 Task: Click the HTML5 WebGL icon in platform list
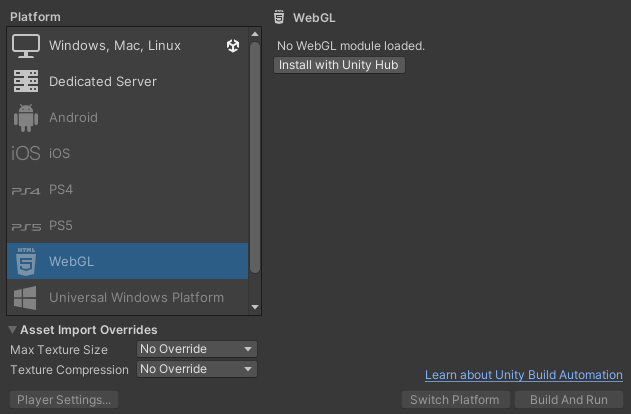coord(26,262)
